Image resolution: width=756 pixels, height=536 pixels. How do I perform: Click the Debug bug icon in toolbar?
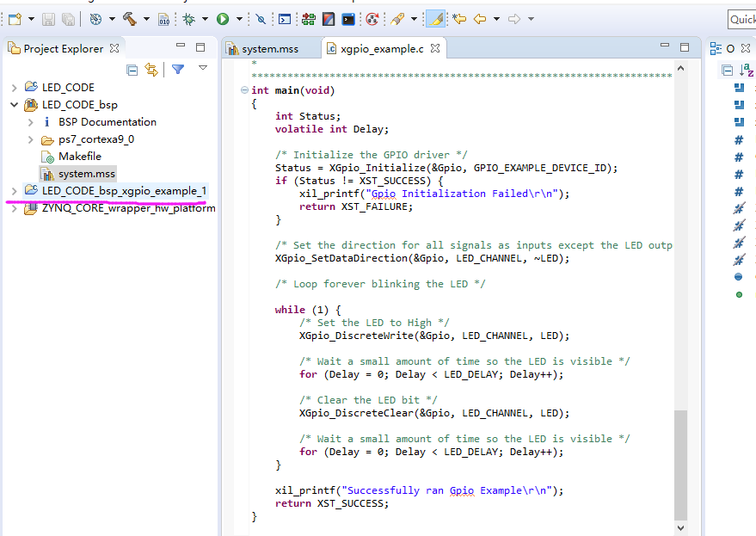tap(189, 19)
